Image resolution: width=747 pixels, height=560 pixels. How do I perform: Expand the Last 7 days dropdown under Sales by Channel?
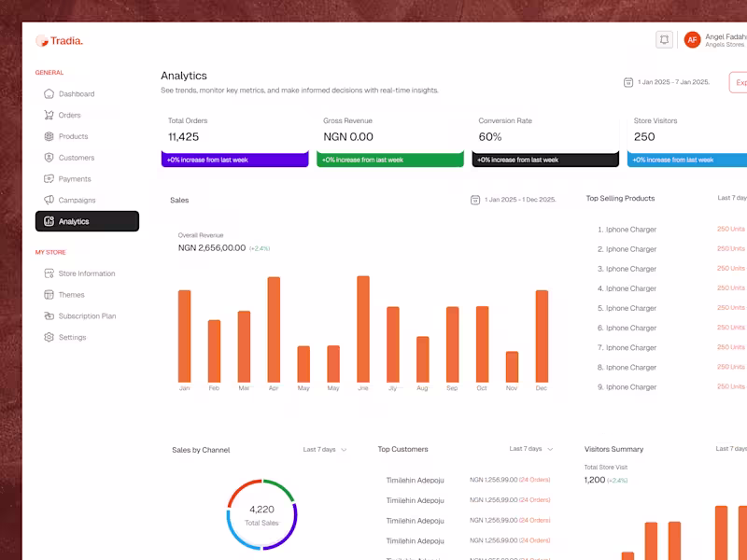[324, 449]
